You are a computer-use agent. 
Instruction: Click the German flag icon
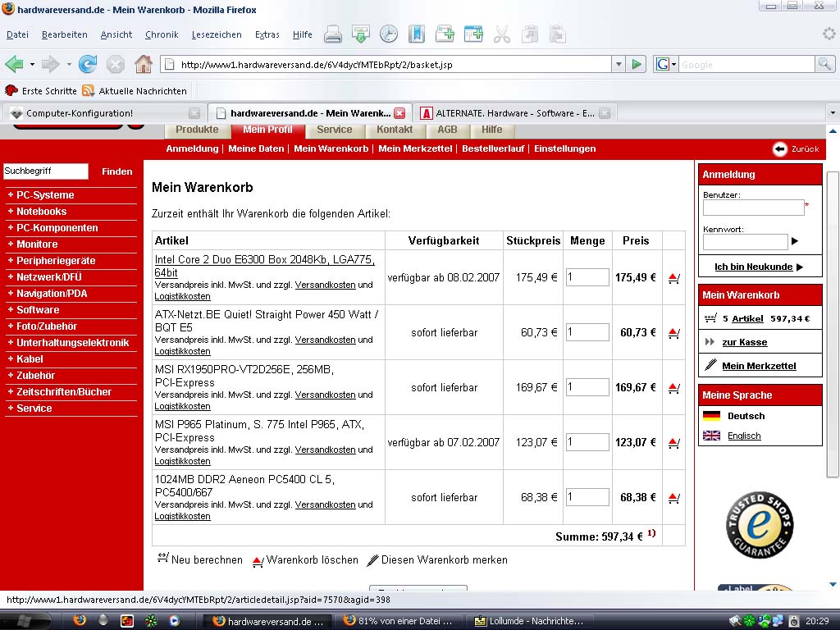(711, 416)
